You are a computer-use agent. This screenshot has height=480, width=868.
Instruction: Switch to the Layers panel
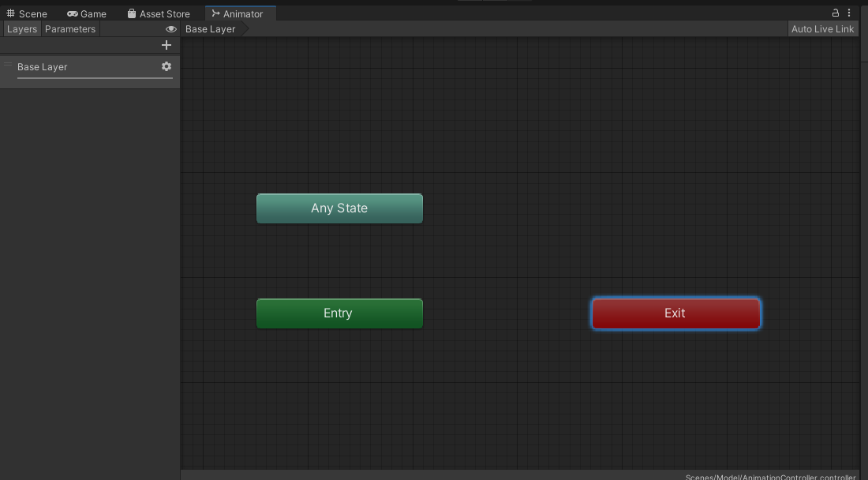tap(21, 28)
